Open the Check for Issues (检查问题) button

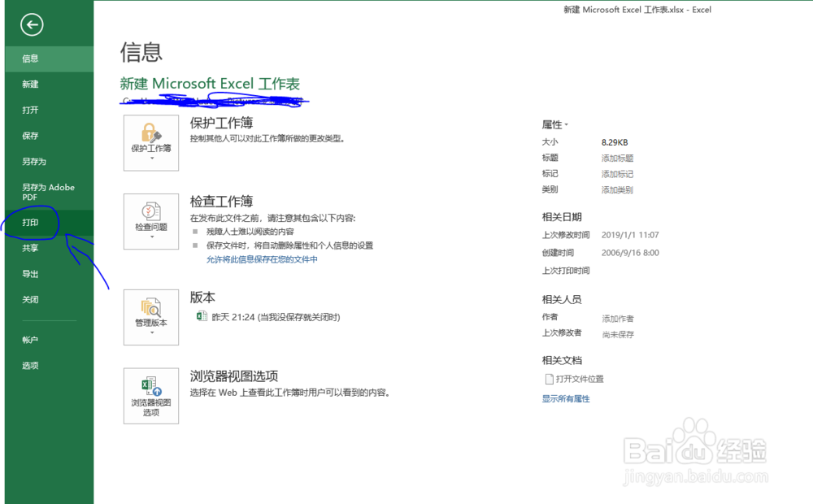[x=151, y=222]
